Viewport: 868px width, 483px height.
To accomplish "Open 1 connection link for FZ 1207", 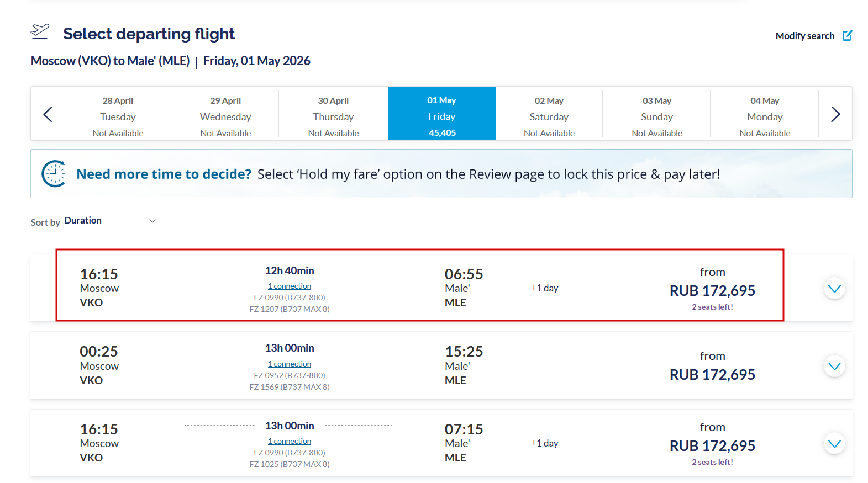I will tap(290, 286).
